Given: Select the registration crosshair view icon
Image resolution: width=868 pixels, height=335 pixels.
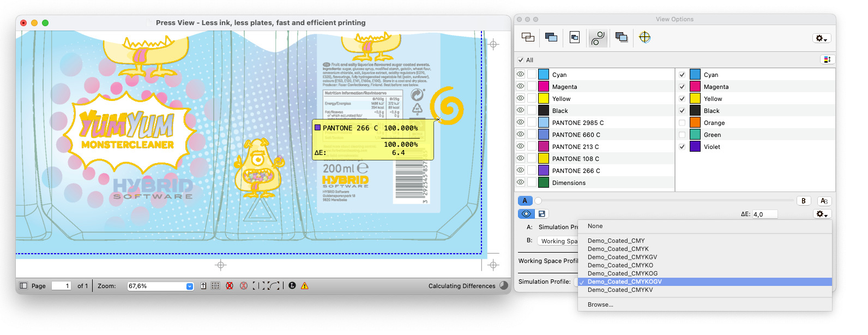Looking at the screenshot, I should click(x=644, y=37).
